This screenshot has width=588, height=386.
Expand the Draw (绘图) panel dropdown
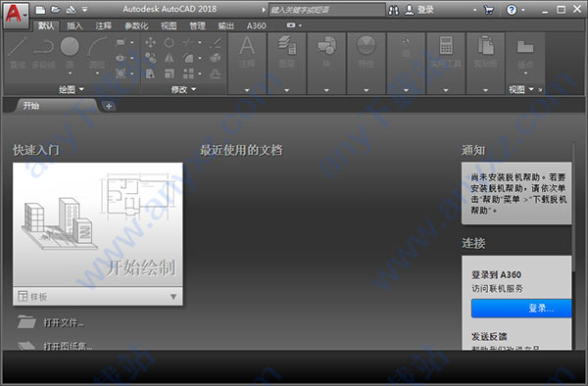click(x=72, y=89)
